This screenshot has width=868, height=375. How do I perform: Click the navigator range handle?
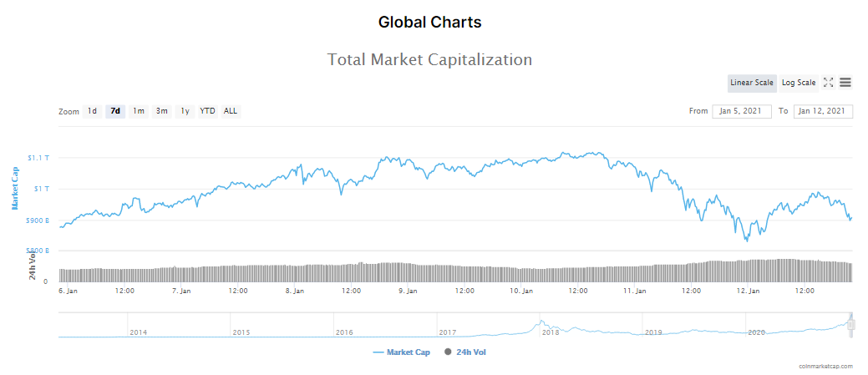pos(850,325)
